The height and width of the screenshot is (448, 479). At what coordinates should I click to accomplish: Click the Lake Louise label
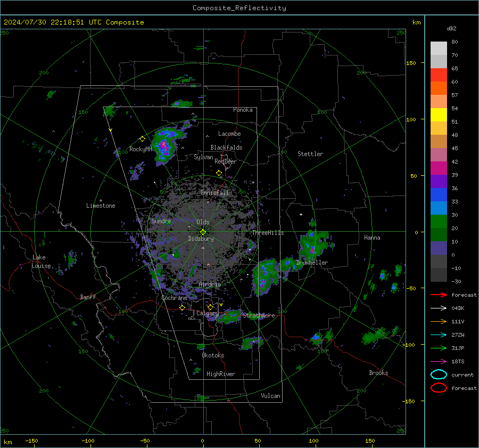[41, 262]
